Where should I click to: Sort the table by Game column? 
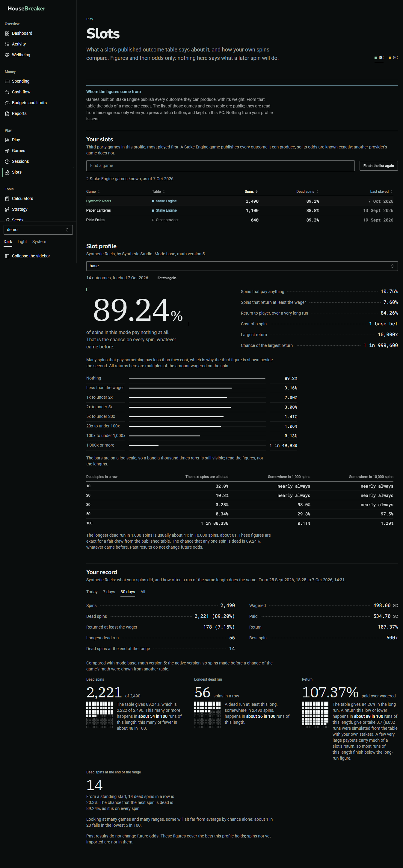pyautogui.click(x=93, y=191)
